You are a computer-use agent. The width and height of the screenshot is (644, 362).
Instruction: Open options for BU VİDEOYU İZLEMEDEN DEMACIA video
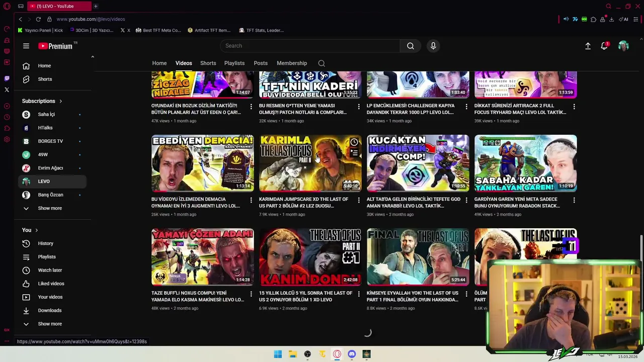251,200
